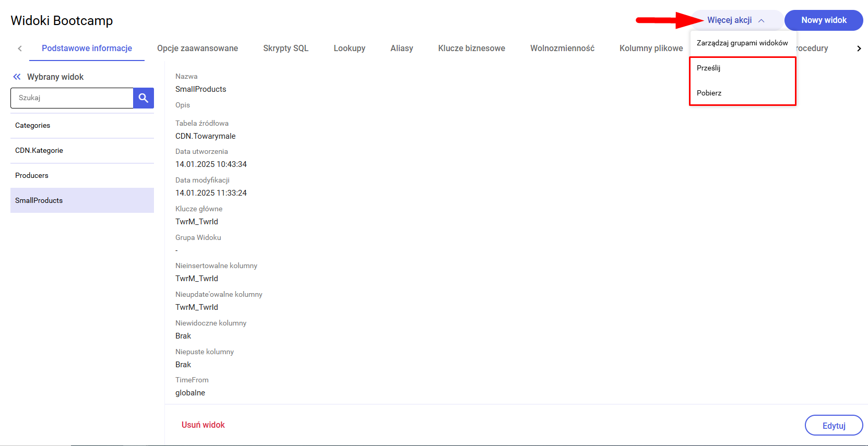Screen dimensions: 868x446
Task: Click the Edytuj button
Action: 834,425
